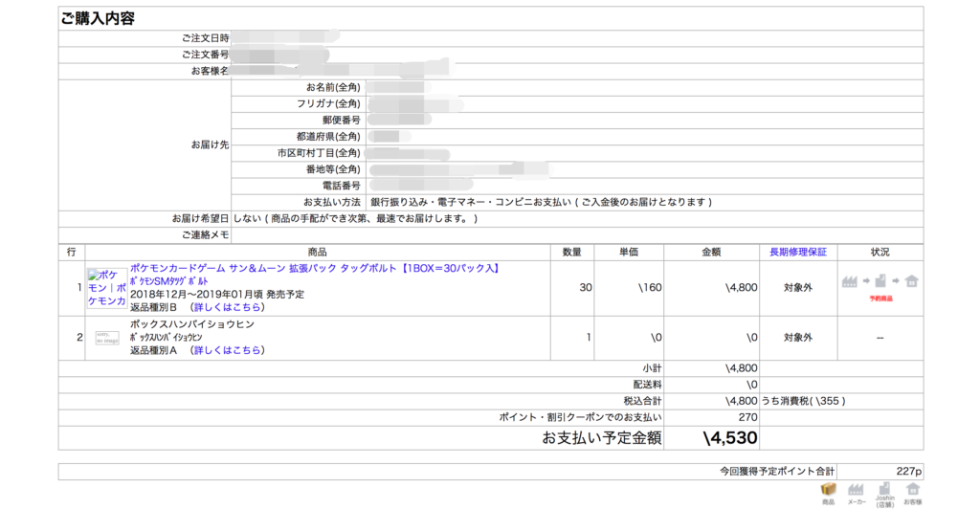980x509 pixels.
Task: Click the 2018年12月〜2019年01月頃 発売予定 text
Action: (217, 294)
